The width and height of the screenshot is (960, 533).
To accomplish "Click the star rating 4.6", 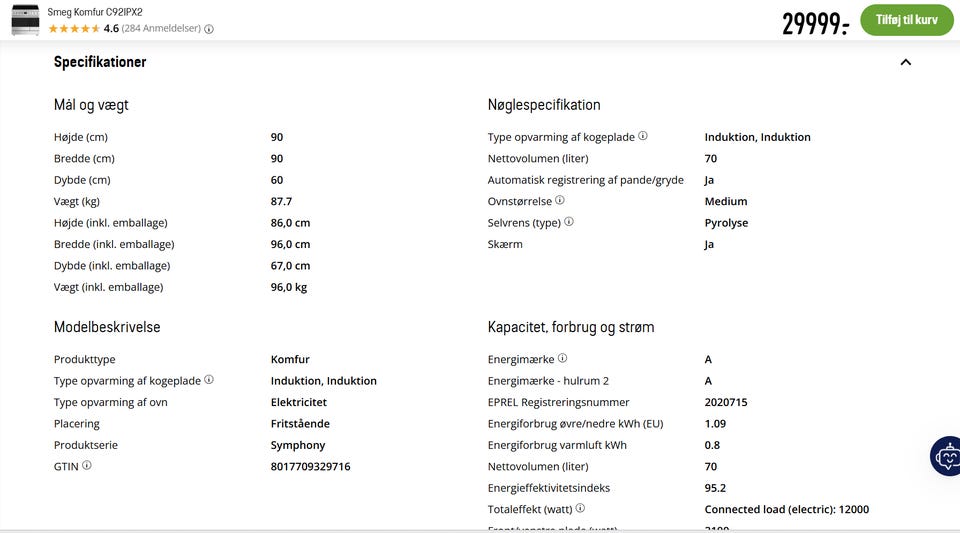I will pyautogui.click(x=84, y=28).
